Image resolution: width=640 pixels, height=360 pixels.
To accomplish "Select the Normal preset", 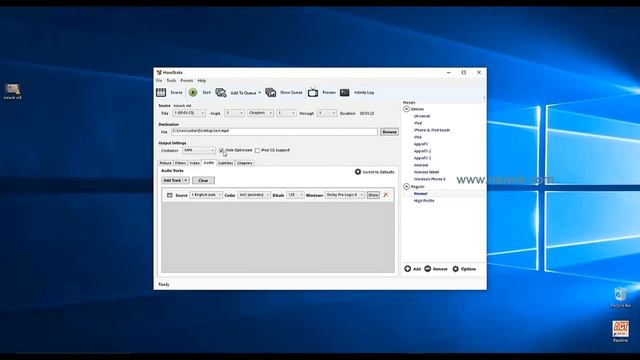I will coord(420,194).
